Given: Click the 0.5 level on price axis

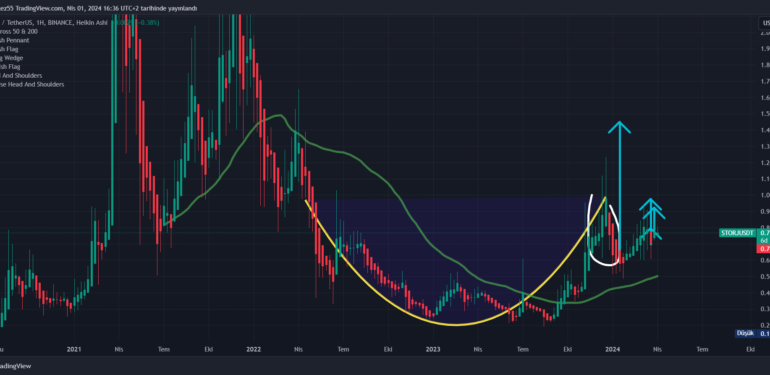Looking at the screenshot, I should [765, 276].
